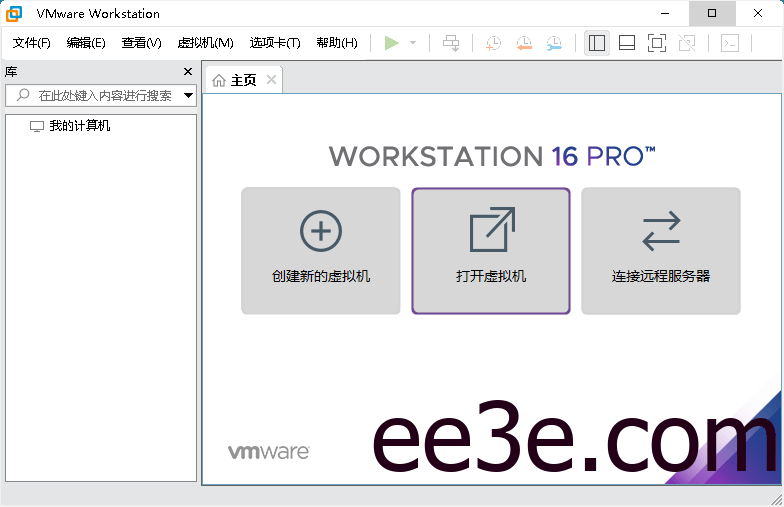784x507 pixels.
Task: Open power options dropdown beside play button
Action: click(413, 43)
